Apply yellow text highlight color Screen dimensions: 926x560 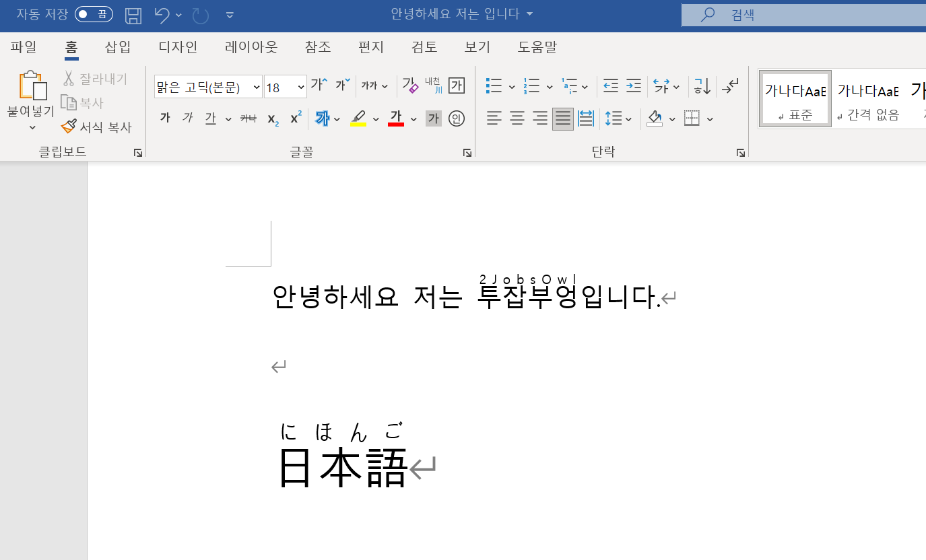pos(358,118)
